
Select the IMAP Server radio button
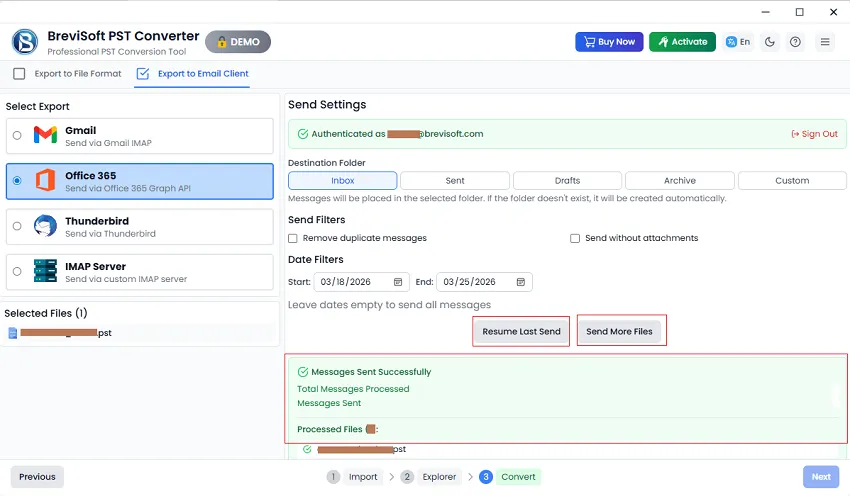(x=17, y=271)
